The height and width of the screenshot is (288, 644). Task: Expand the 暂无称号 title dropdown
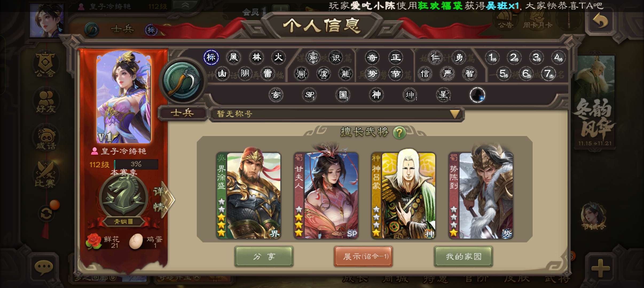pos(338,114)
